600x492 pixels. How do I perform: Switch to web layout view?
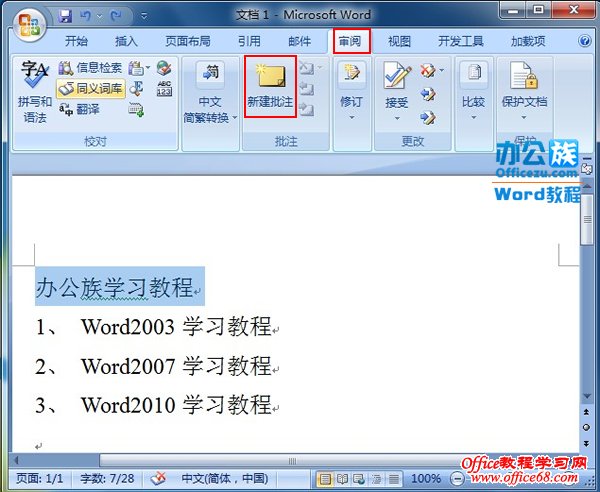(359, 479)
